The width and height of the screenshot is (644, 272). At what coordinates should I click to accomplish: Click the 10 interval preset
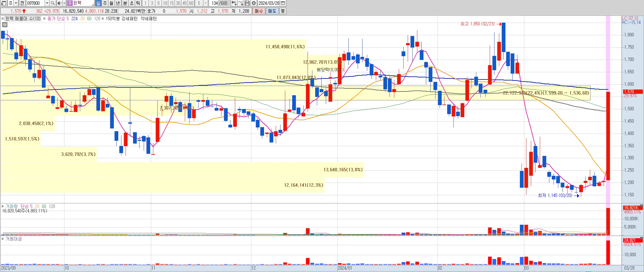[x=165, y=3]
